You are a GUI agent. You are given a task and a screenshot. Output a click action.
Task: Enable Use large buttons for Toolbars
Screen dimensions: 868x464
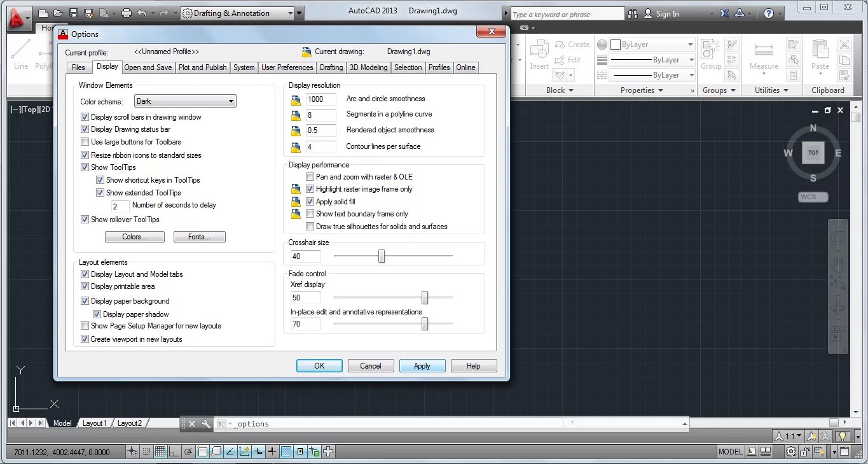point(85,142)
